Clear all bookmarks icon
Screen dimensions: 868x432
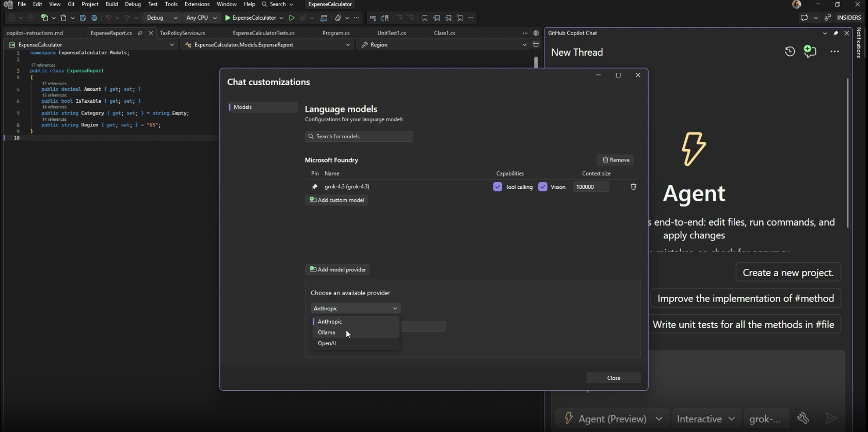pyautogui.click(x=460, y=18)
